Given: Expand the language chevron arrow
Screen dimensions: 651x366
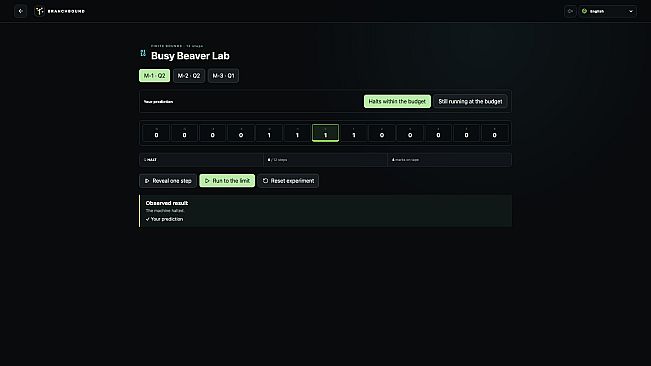Looking at the screenshot, I should [x=631, y=11].
